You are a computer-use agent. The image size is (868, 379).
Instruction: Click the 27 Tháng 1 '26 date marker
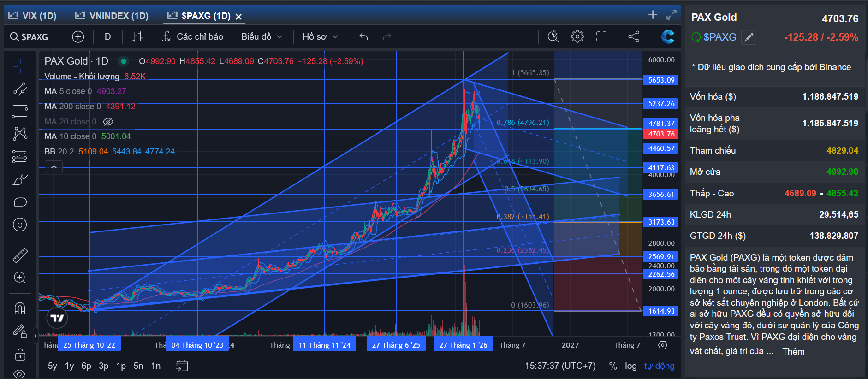(x=464, y=345)
